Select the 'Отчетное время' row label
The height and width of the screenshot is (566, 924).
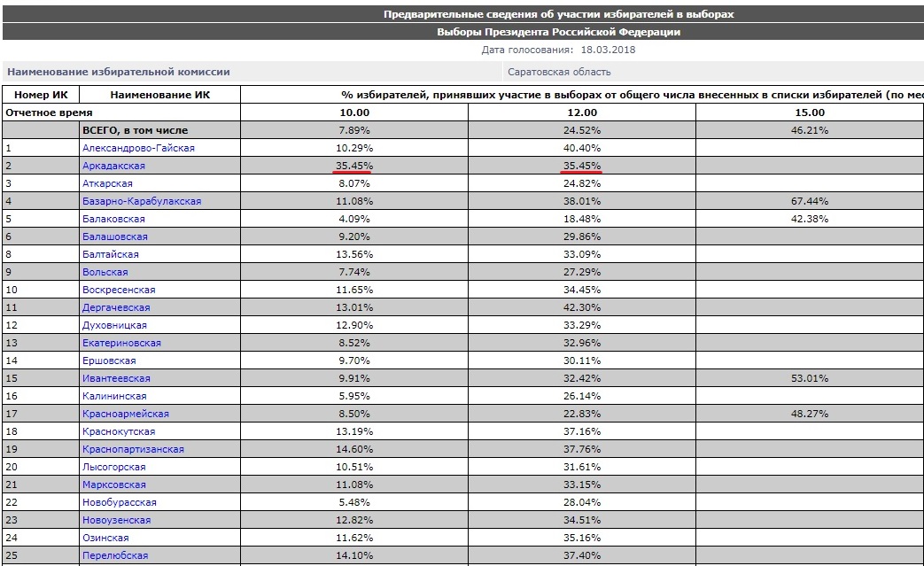tap(49, 112)
